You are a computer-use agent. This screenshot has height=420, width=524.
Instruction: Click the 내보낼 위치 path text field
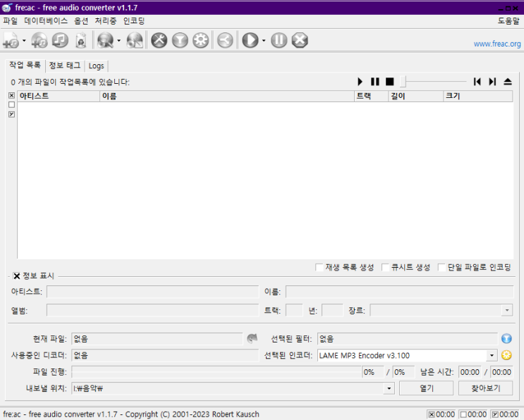[228, 388]
